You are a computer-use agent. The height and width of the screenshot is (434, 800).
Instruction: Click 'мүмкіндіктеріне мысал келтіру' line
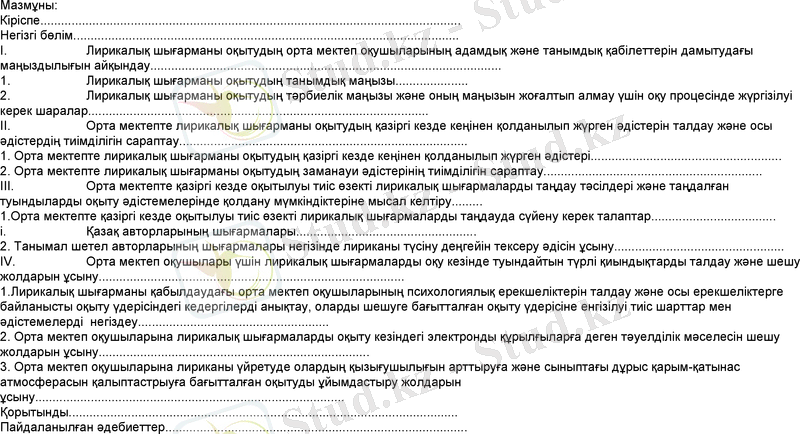click(241, 201)
